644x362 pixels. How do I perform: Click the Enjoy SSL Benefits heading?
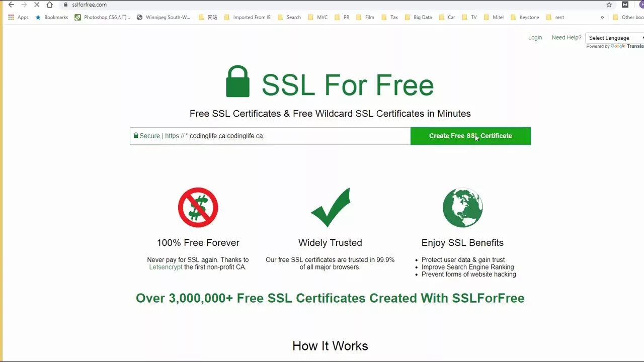[x=462, y=243]
